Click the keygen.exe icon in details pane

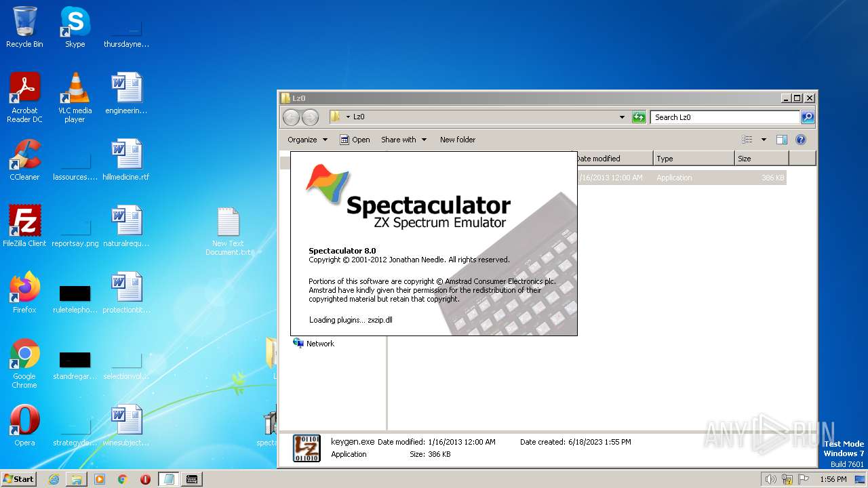307,448
